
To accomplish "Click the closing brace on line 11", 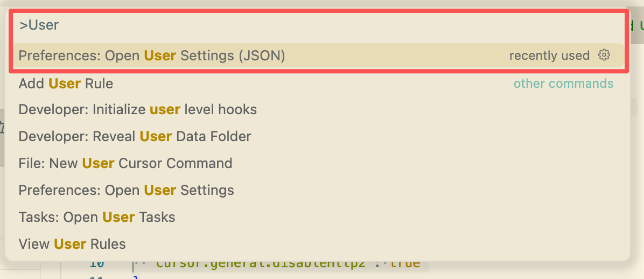I will 136,277.
